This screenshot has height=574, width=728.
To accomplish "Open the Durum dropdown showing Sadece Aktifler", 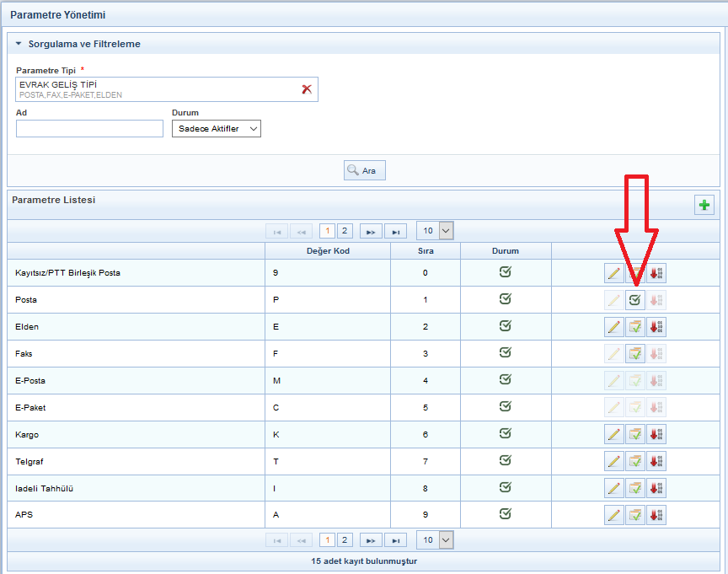I will tap(217, 128).
